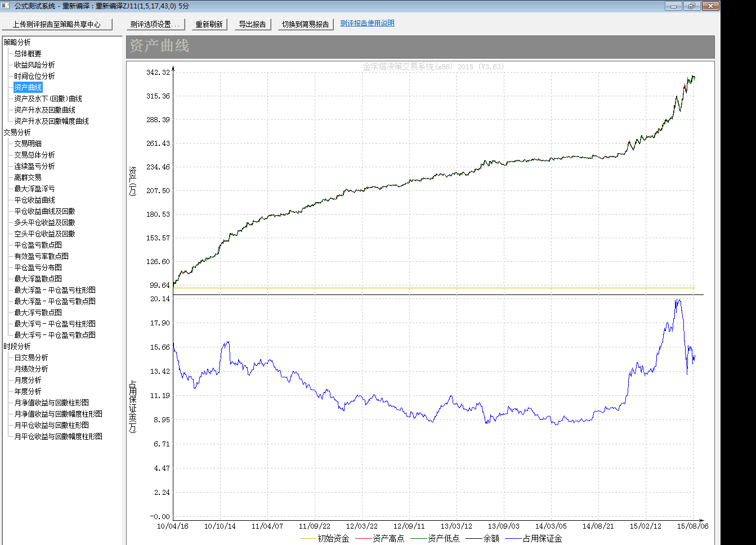Click 导出报告 to export the report
The image size is (756, 545).
click(252, 24)
